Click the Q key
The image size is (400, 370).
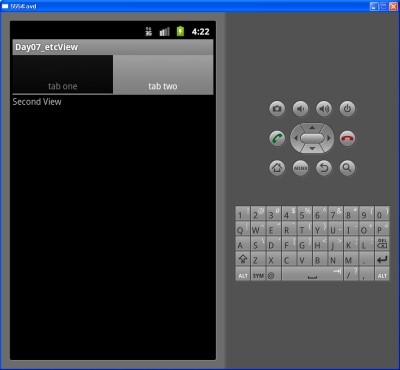243,229
